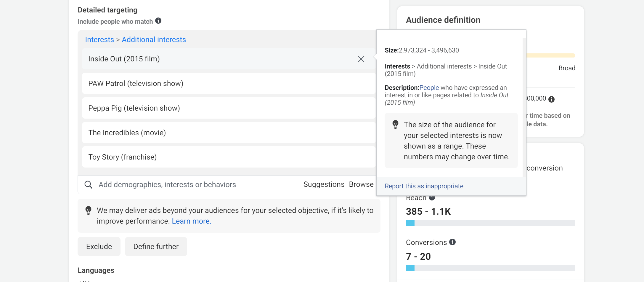Image resolution: width=644 pixels, height=282 pixels.
Task: Open the Additional interests breadcrumb link
Action: 154,39
